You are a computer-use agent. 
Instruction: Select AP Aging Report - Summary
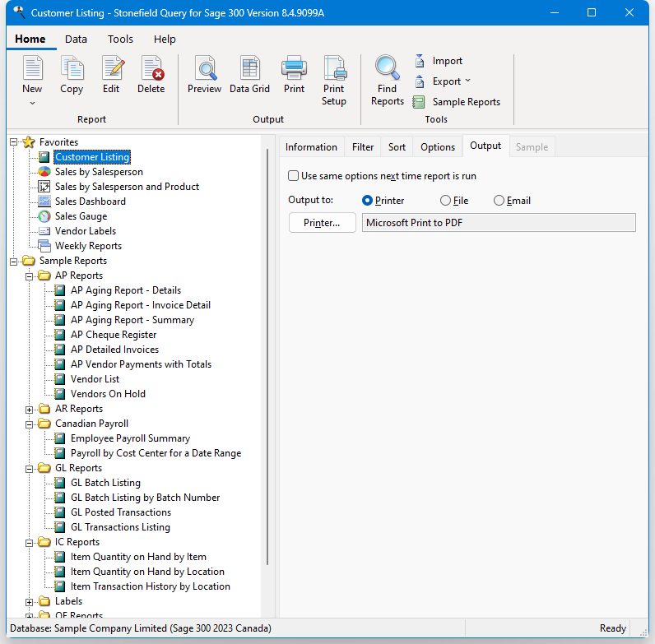(x=132, y=320)
